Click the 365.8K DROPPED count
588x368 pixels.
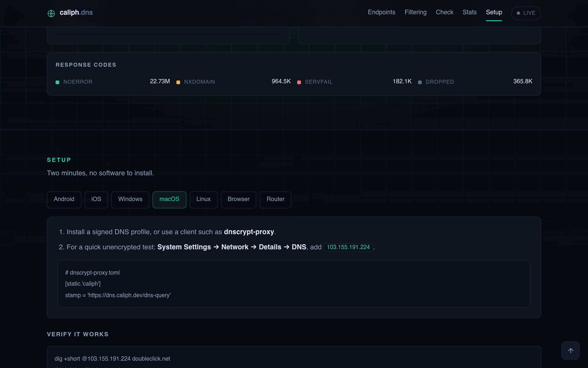tap(523, 81)
